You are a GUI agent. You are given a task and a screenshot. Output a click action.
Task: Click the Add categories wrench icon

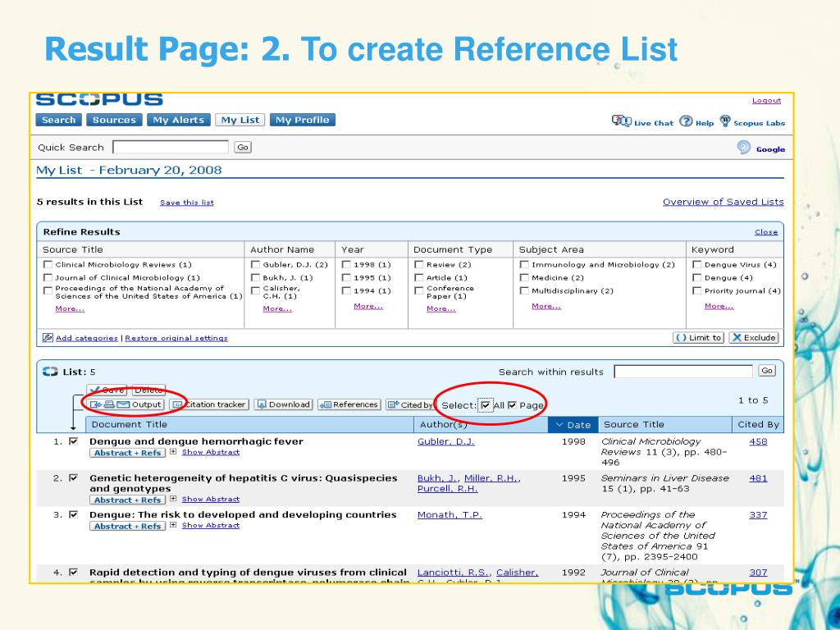pos(48,337)
